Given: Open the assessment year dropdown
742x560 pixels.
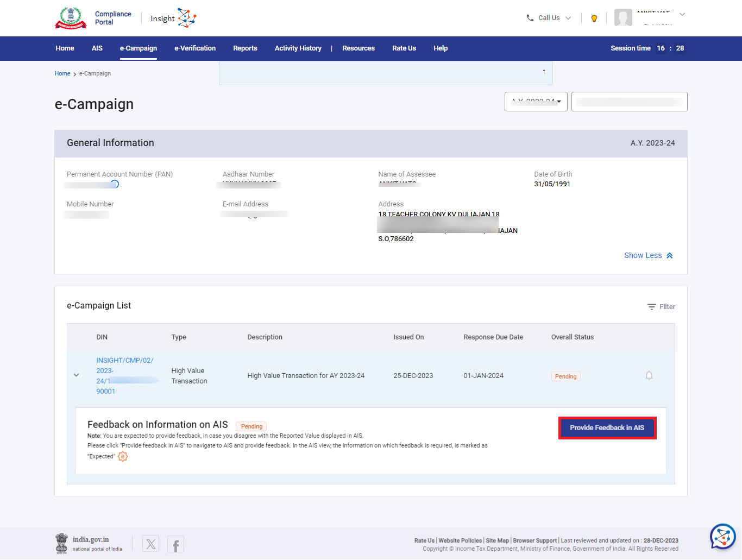Looking at the screenshot, I should (536, 102).
